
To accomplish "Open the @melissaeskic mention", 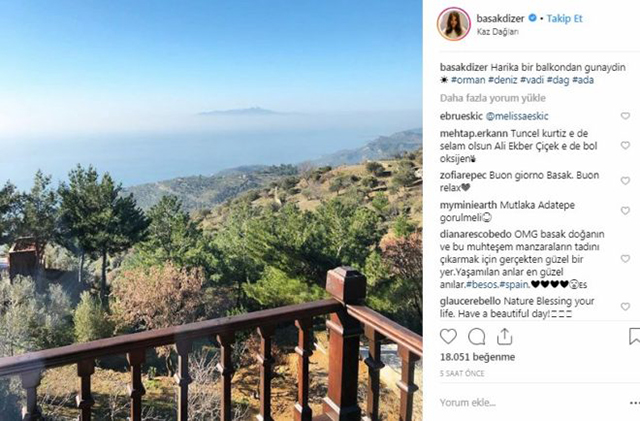I will 517,116.
